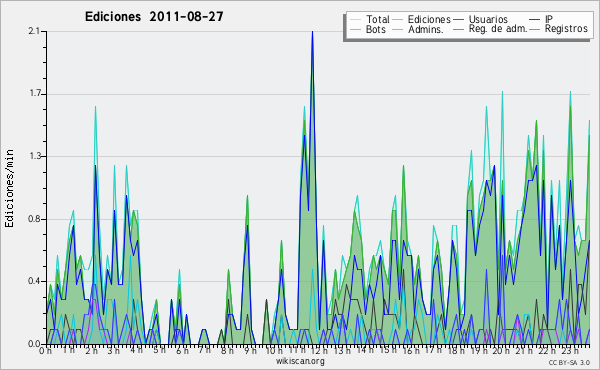600x370 pixels.
Task: Click the "18 h" x-axis label
Action: (456, 350)
